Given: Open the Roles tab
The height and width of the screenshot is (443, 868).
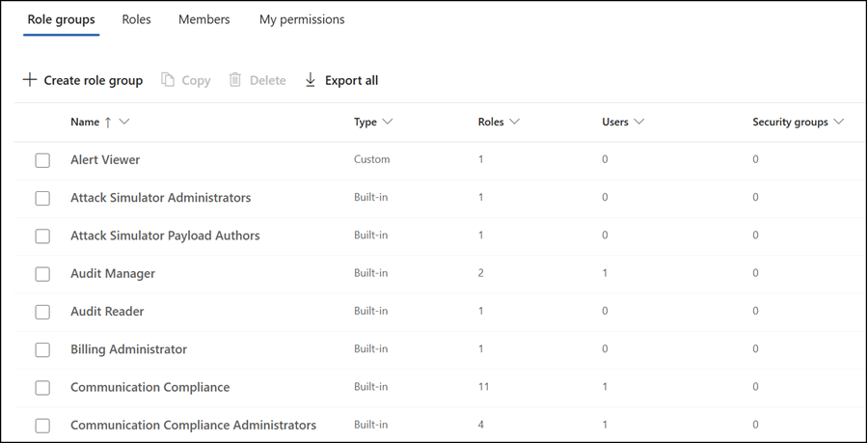Looking at the screenshot, I should click(136, 19).
